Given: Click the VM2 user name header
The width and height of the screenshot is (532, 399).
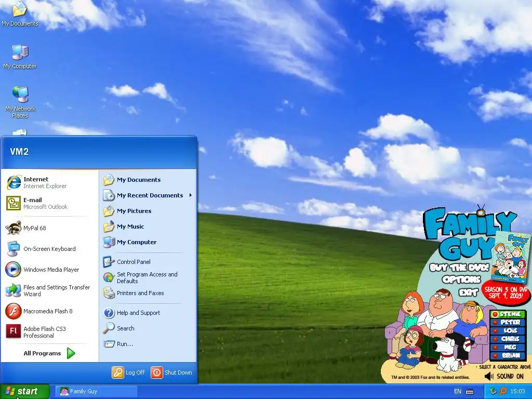Looking at the screenshot, I should click(19, 152).
